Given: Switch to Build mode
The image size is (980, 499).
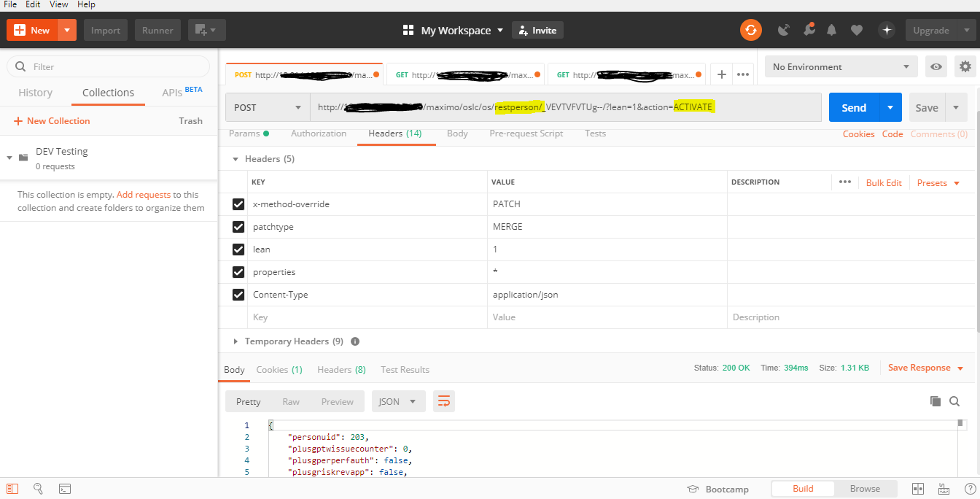Looking at the screenshot, I should (x=803, y=489).
